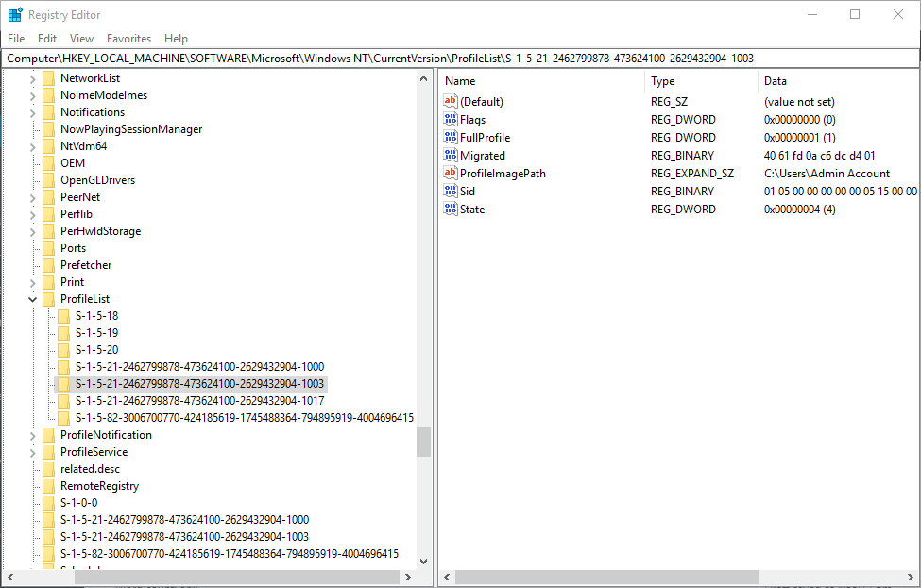Click the key tree's vertical scroll up arrow
The width and height of the screenshot is (921, 588).
click(x=423, y=78)
